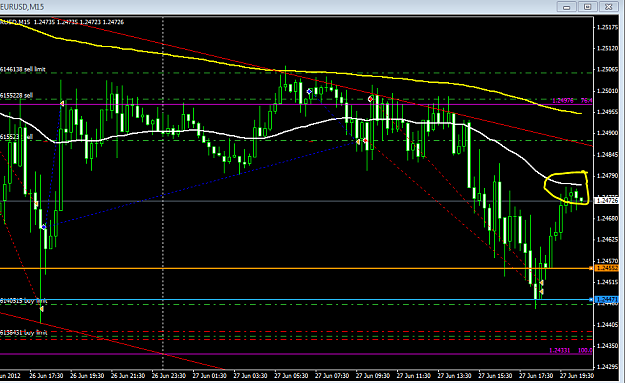This screenshot has height=383, width=625.
Task: Click price scale value 1.25010
Action: coord(607,91)
